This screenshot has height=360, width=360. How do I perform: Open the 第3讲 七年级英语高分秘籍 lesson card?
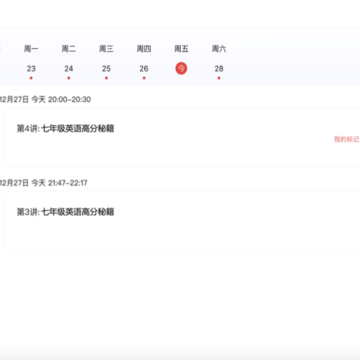click(x=183, y=221)
